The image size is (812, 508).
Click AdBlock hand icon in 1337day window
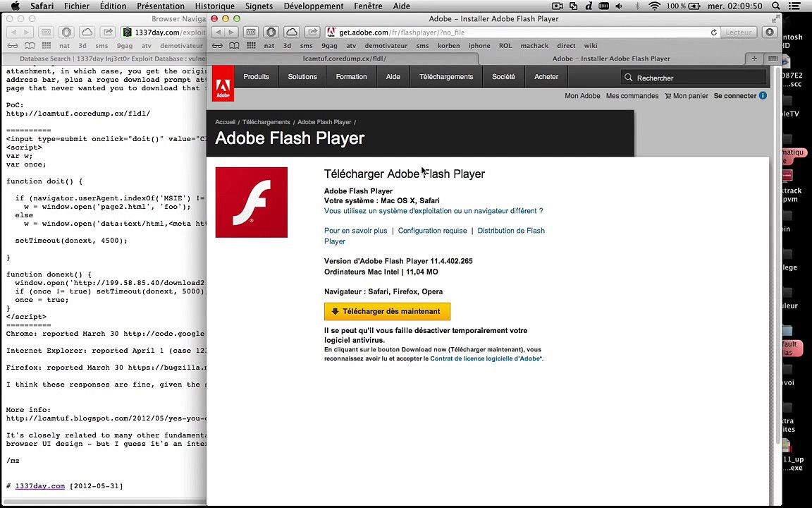66,32
